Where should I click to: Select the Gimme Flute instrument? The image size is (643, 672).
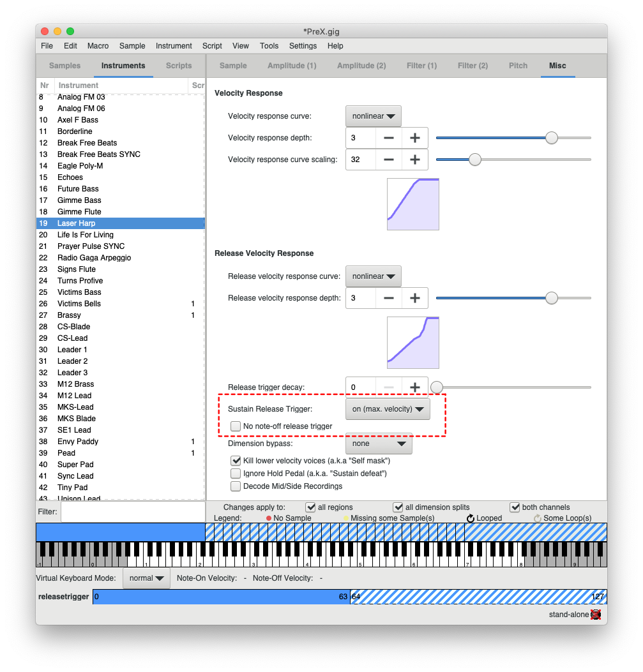click(x=121, y=212)
